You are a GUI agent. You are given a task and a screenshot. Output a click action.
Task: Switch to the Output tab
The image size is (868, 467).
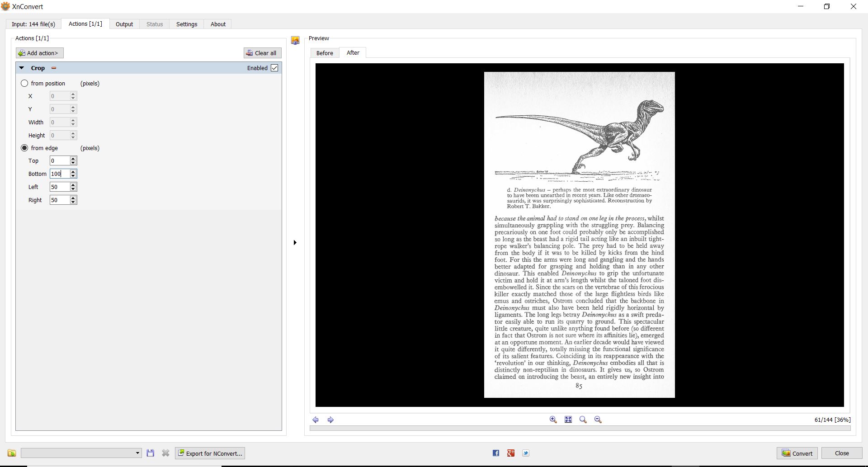pos(124,24)
